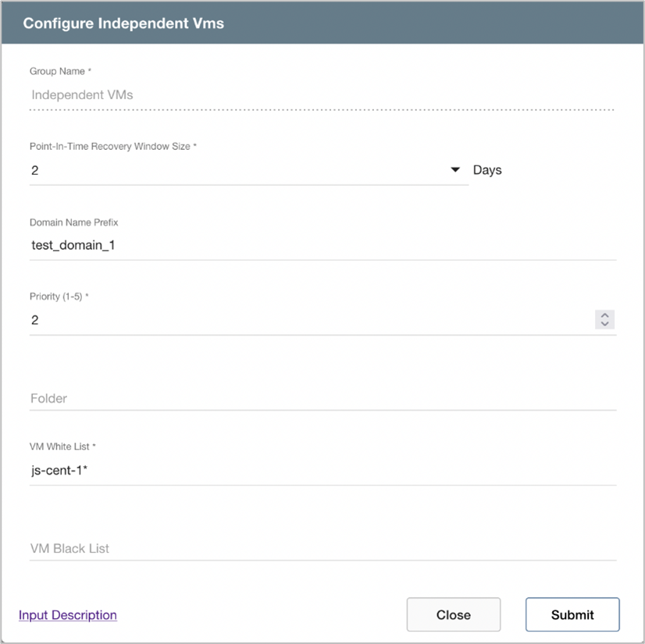
Task: Open the Recovery Window Size dropdown arrow
Action: click(456, 170)
